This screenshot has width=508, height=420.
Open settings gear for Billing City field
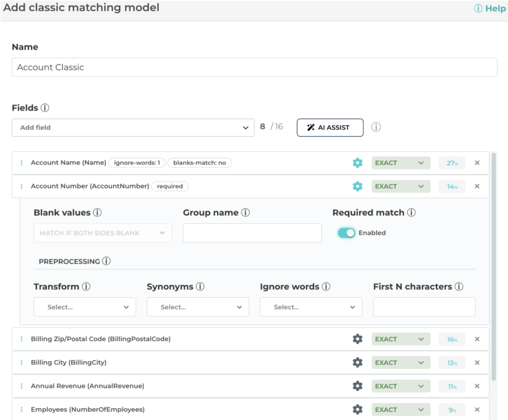click(357, 362)
